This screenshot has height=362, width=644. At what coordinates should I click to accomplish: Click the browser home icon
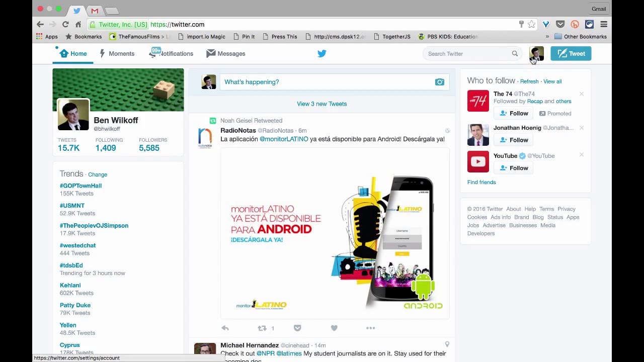(78, 24)
